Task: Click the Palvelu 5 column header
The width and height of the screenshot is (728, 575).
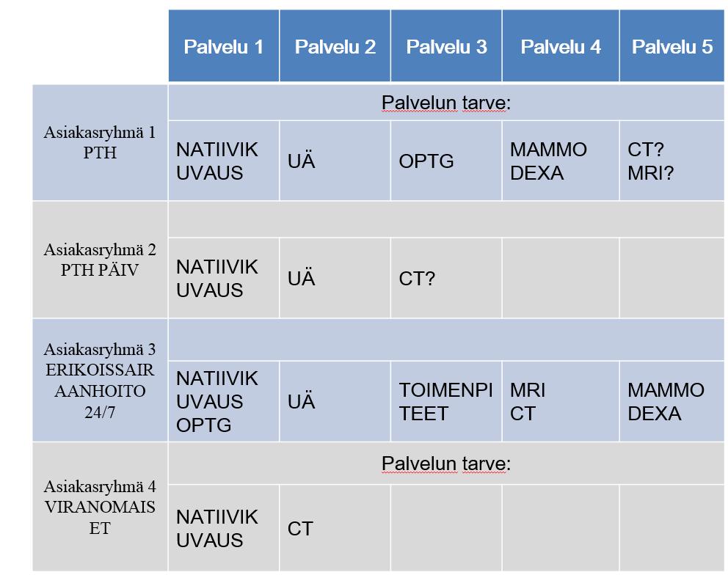Action: [x=671, y=46]
